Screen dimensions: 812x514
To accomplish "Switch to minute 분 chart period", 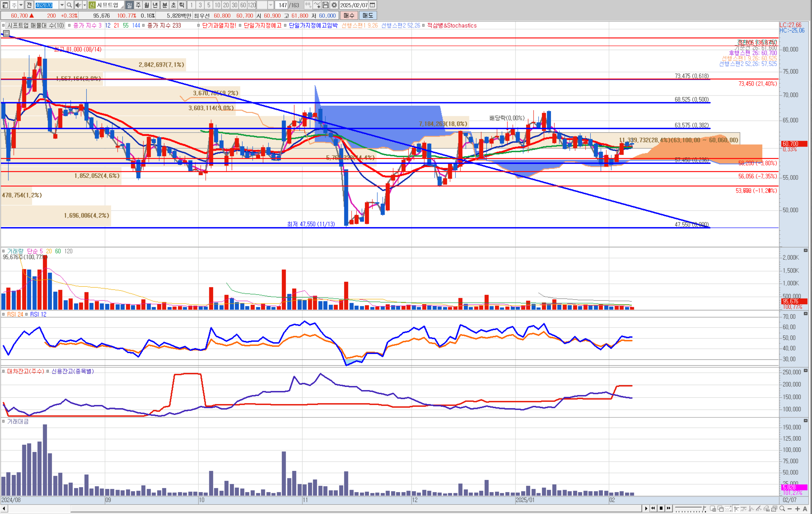I will pos(165,5).
